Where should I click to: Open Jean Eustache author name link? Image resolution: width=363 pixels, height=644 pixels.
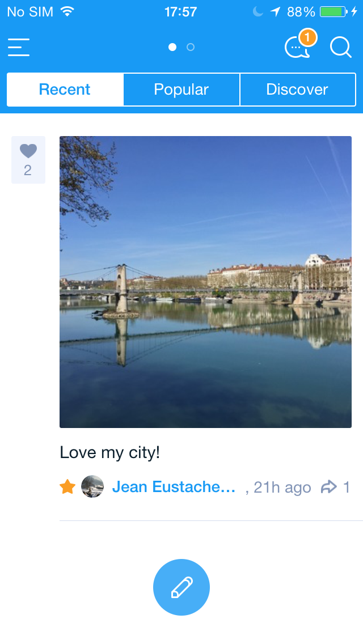[174, 487]
